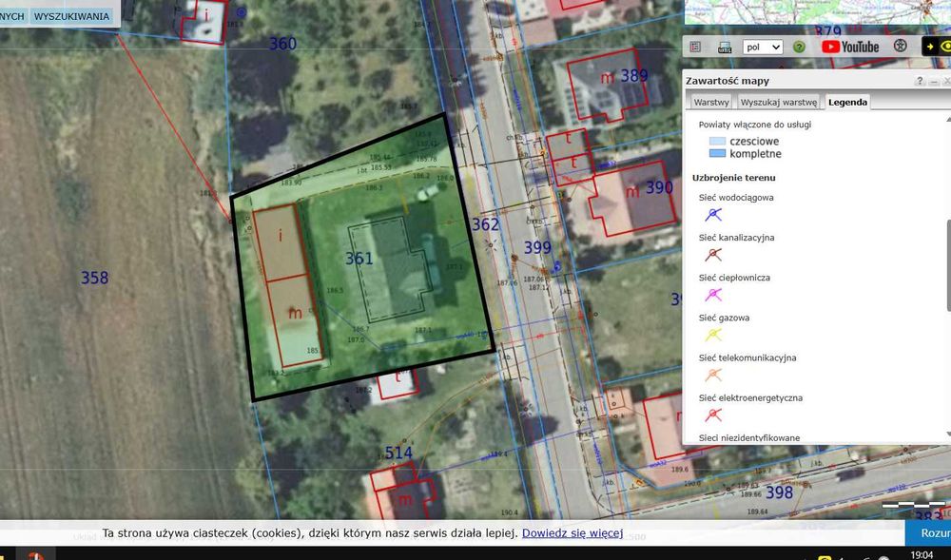Click parcel label 362
951x560 pixels.
click(x=485, y=224)
